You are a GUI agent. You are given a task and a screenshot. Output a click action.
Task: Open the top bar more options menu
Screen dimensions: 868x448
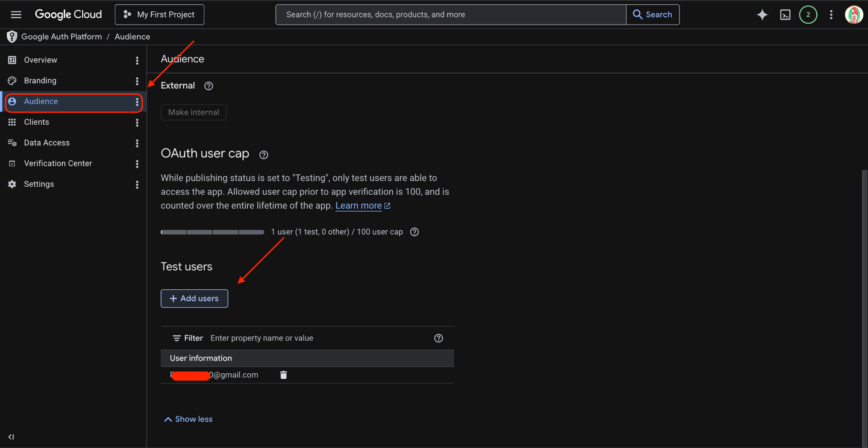point(831,14)
